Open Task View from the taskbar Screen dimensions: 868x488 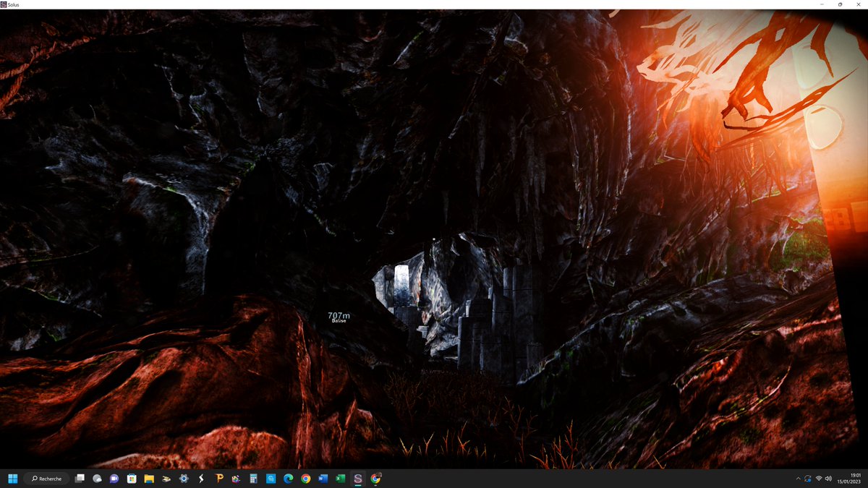click(x=80, y=479)
